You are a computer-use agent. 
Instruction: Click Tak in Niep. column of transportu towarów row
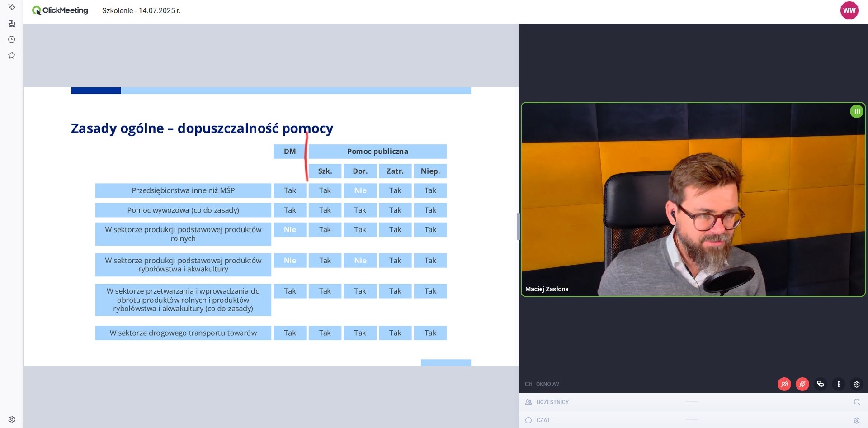pos(430,333)
